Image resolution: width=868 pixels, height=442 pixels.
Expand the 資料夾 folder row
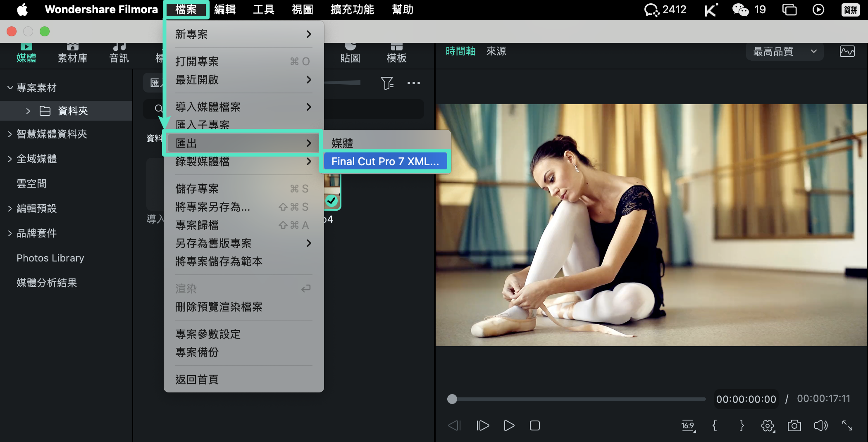point(28,111)
